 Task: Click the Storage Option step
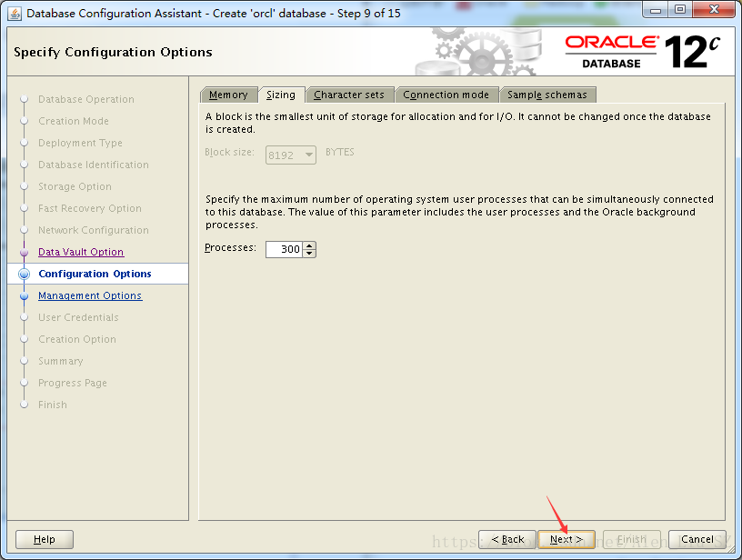tap(75, 186)
